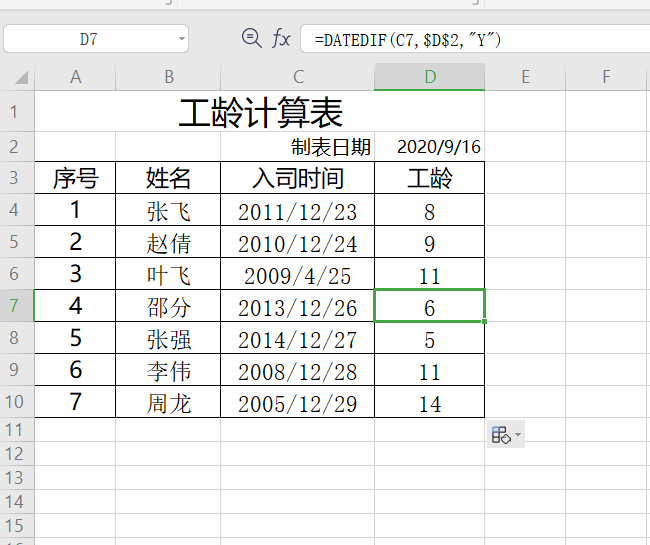The width and height of the screenshot is (650, 545).
Task: Select the name cell 叶飞
Action: pos(168,274)
